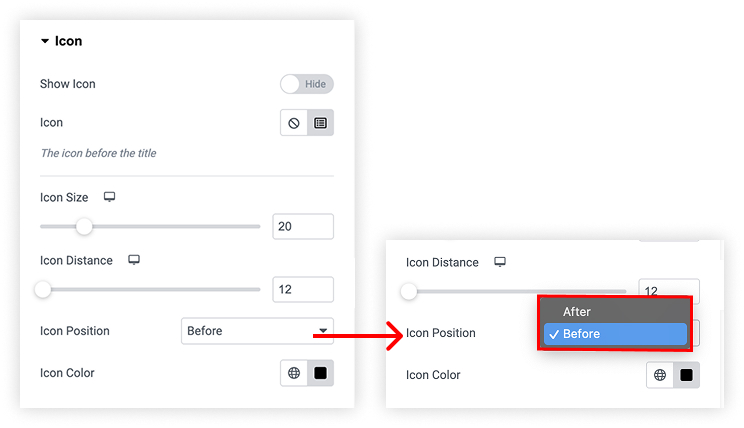Viewport: 744px width, 428px height.
Task: Click the no-icon (none) button
Action: pos(294,123)
